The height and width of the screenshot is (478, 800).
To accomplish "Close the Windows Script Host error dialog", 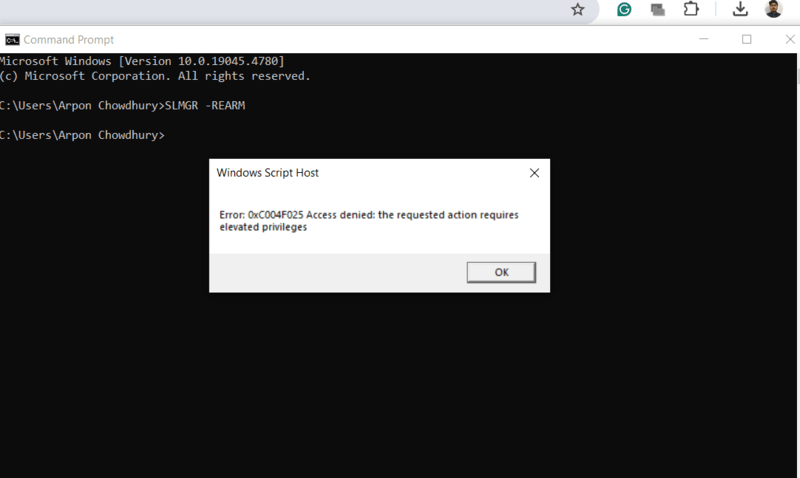I will pos(534,173).
